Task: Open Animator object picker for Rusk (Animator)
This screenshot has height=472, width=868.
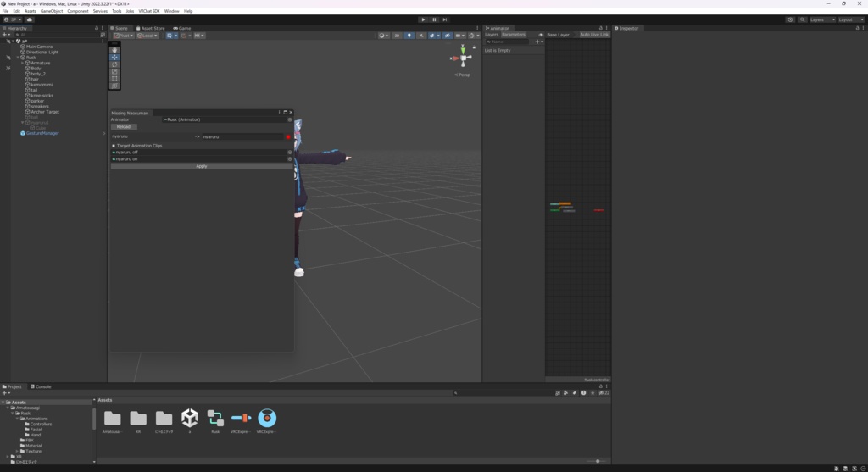Action: [290, 119]
